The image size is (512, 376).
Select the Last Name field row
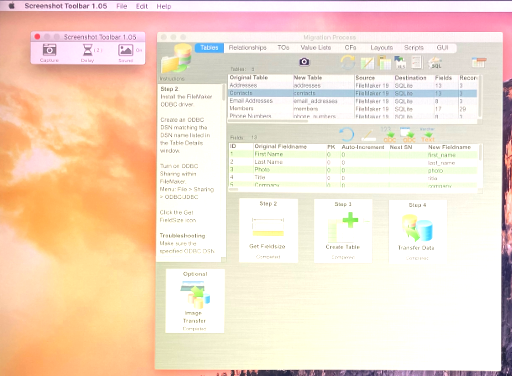(x=354, y=162)
